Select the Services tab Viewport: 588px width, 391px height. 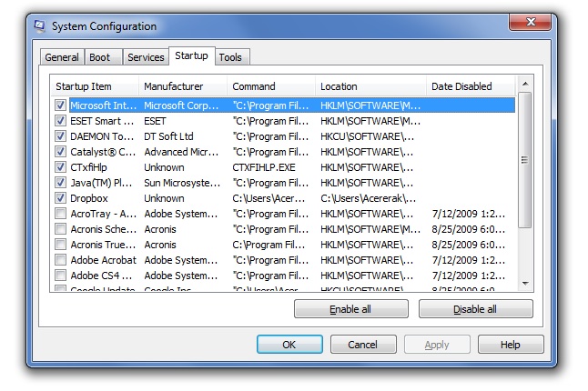pyautogui.click(x=146, y=57)
